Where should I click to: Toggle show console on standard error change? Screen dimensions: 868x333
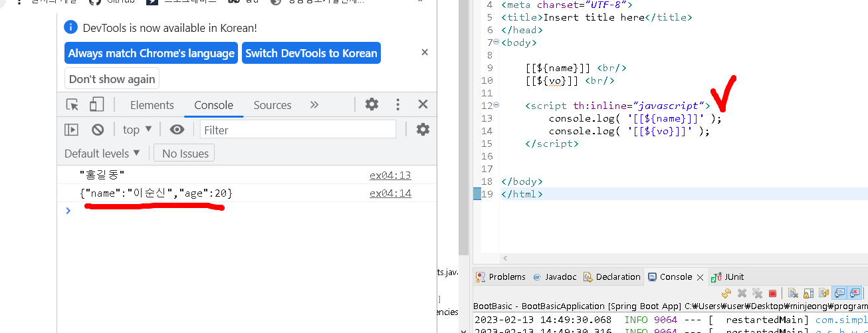tap(855, 293)
